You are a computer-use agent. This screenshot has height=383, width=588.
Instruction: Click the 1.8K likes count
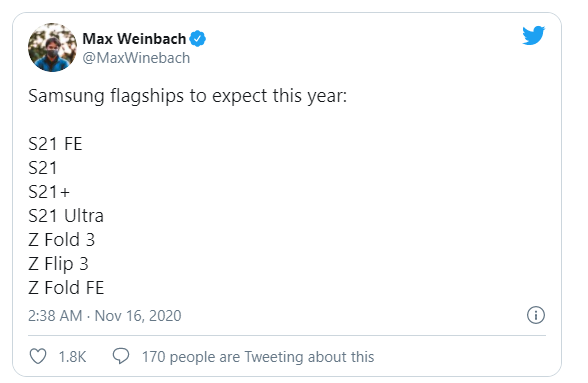click(x=72, y=357)
